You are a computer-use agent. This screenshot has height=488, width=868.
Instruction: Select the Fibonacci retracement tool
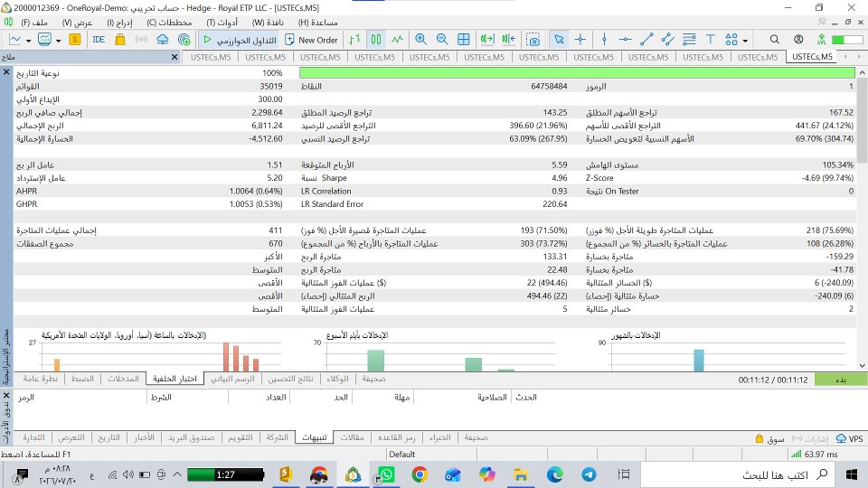(689, 39)
